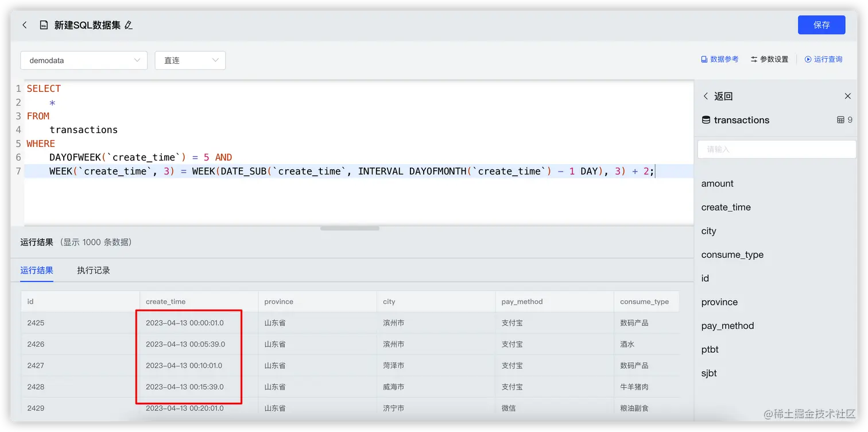This screenshot has width=868, height=432.
Task: Select the create_time field in side panel
Action: click(726, 207)
